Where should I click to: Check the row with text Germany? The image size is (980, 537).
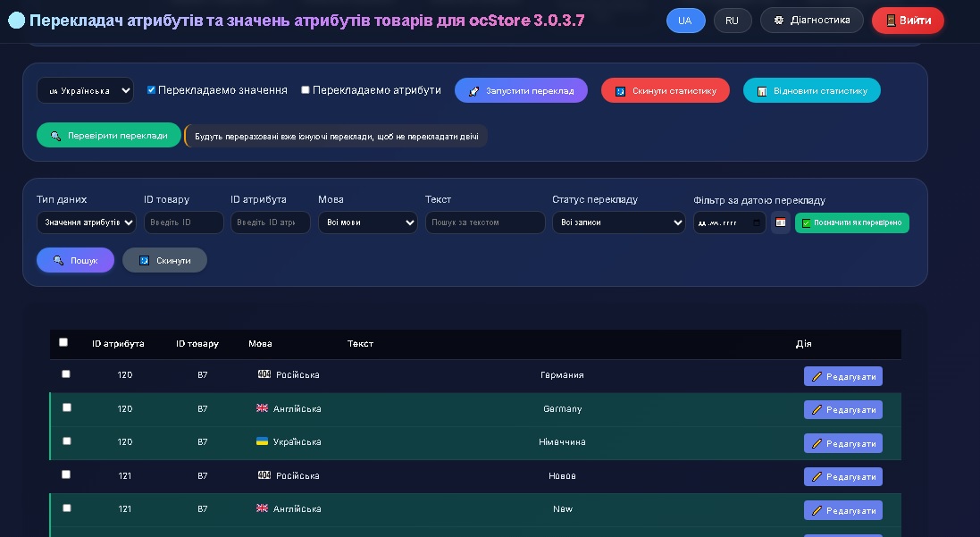point(67,407)
